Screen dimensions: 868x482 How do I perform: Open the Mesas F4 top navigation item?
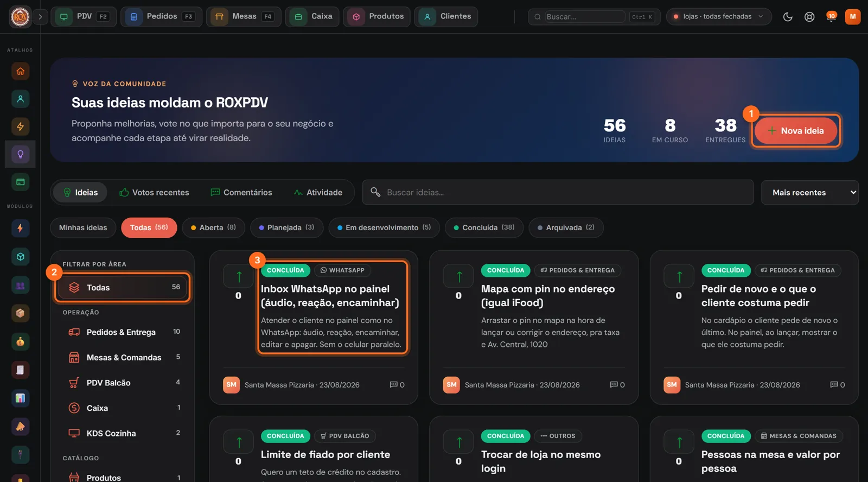coord(244,17)
